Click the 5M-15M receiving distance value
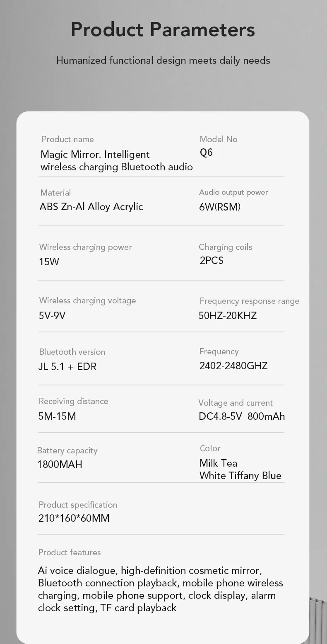Screen dimensions: 327x644 click(x=57, y=416)
